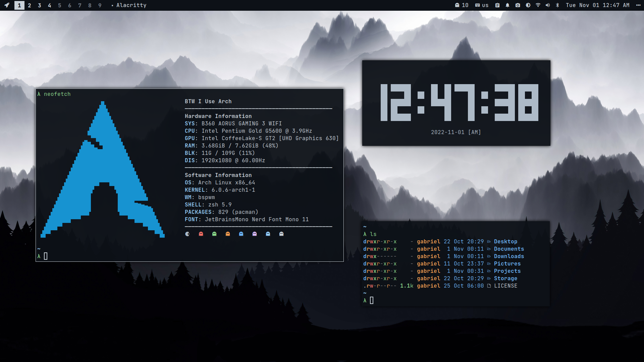Click the Pac-Man icon in neofetch
Image resolution: width=644 pixels, height=362 pixels.
point(187,234)
